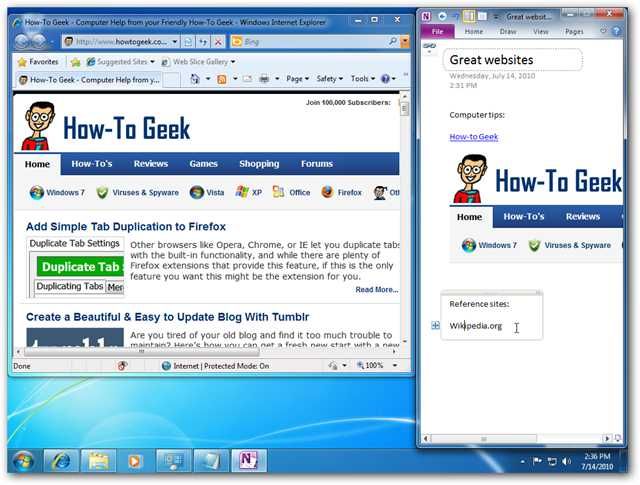The width and height of the screenshot is (640, 485).
Task: Open the Favorites button
Action: (38, 62)
